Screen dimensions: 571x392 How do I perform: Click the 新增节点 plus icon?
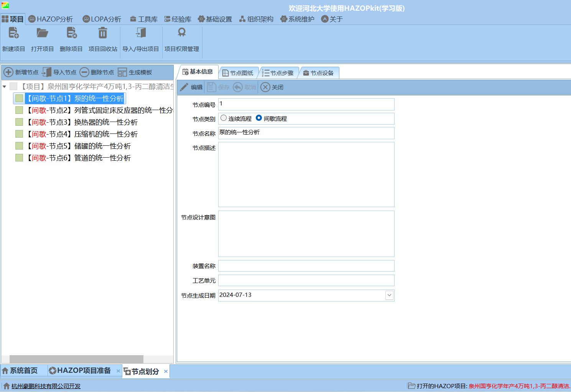pos(8,72)
